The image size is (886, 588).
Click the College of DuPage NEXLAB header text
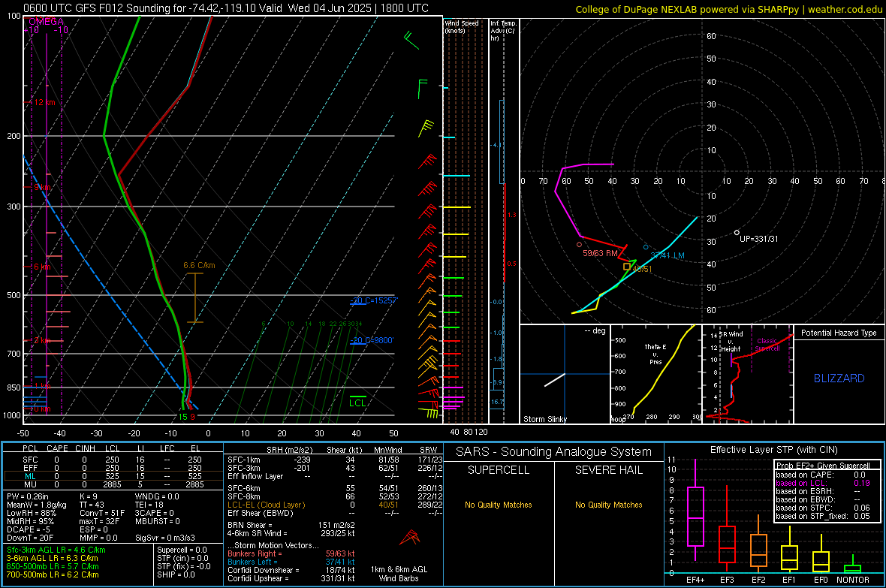[728, 9]
